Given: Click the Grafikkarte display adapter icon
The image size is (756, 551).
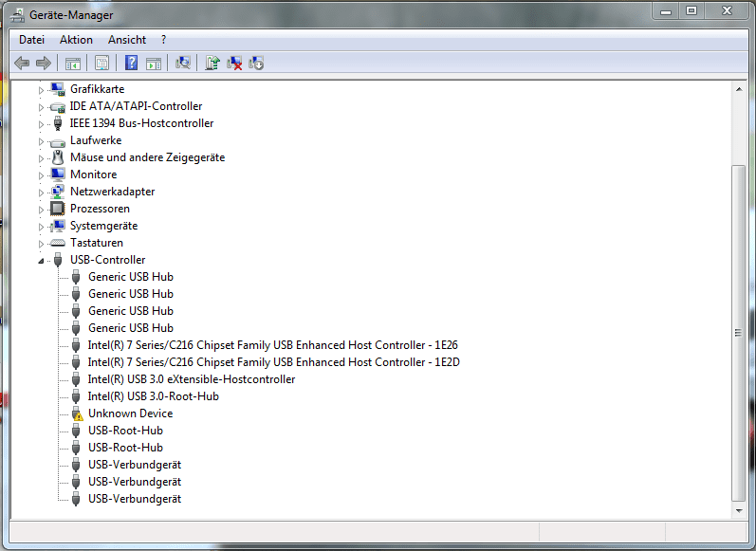Looking at the screenshot, I should [x=58, y=89].
